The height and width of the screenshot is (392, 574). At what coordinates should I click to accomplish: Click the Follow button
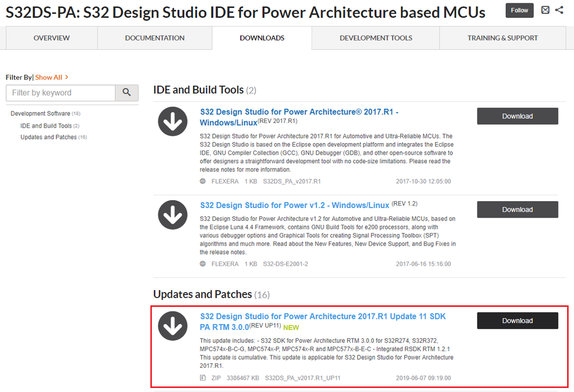[519, 10]
